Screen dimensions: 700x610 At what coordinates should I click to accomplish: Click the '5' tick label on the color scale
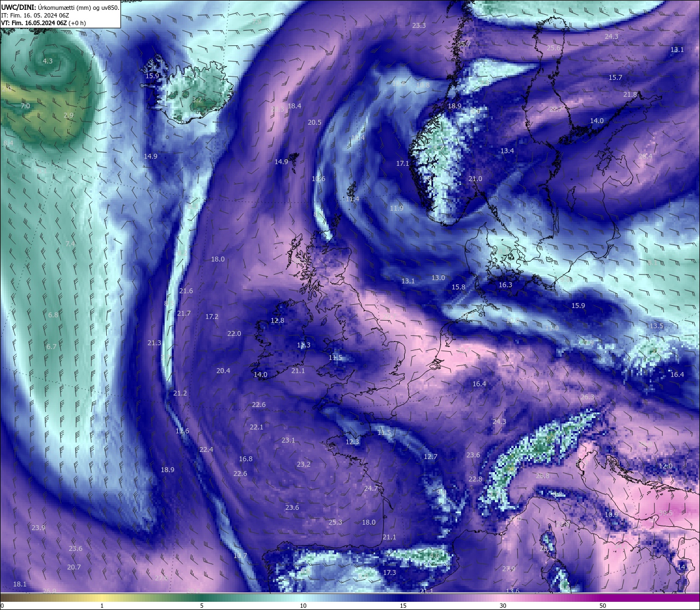202,606
